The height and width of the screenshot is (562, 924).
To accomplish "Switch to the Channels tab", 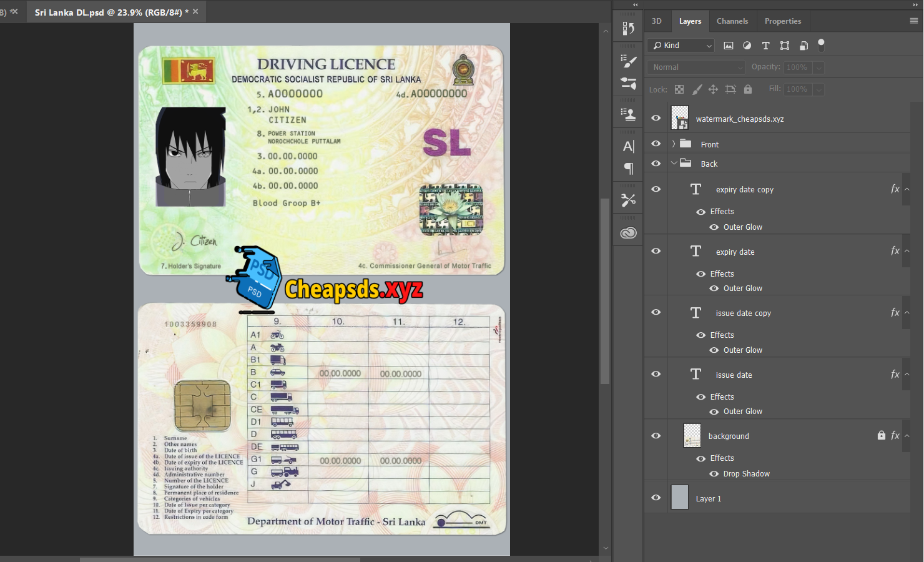I will coord(732,21).
